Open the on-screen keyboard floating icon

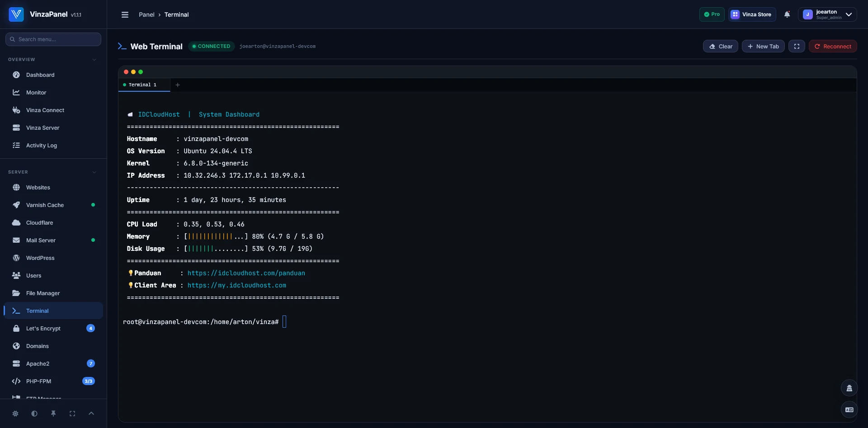[x=849, y=409]
